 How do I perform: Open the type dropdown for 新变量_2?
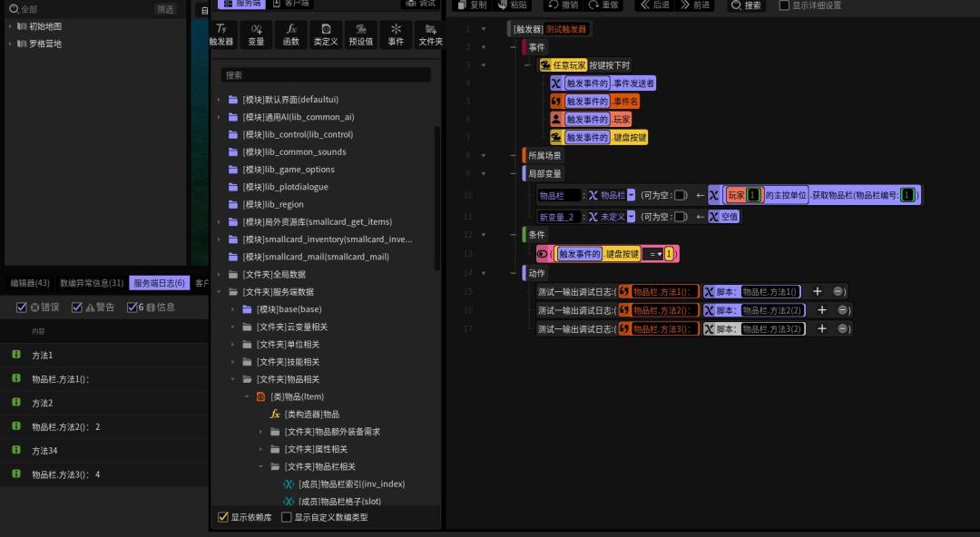[632, 217]
